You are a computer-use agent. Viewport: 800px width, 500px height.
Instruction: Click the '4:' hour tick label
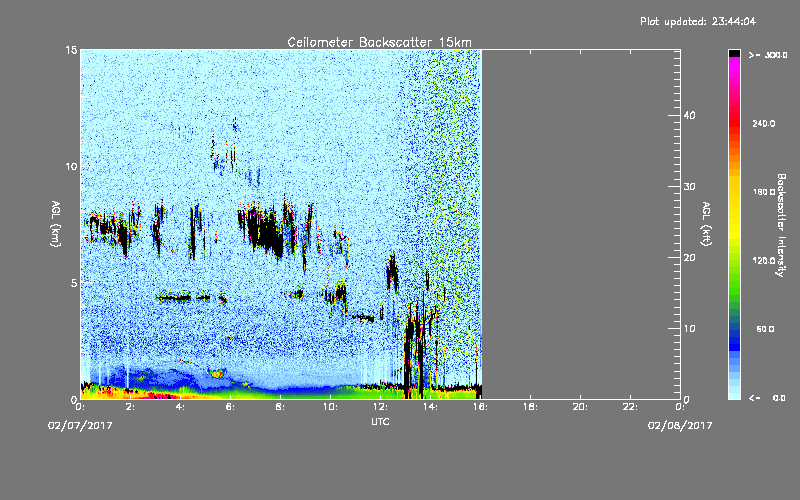coord(181,407)
